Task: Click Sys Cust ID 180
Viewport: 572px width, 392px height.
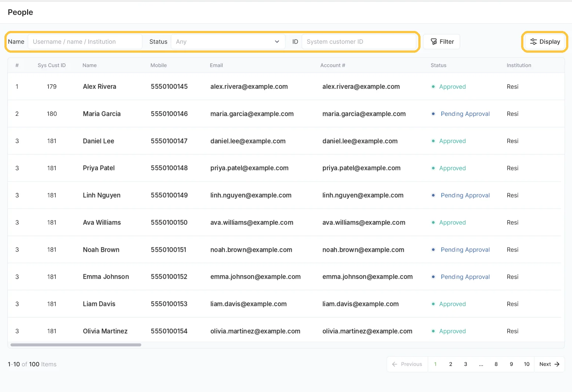Action: point(52,114)
